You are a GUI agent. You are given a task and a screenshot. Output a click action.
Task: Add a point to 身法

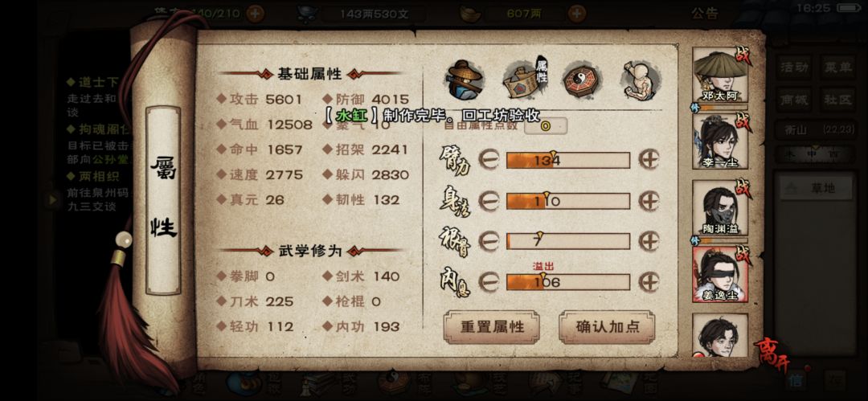pos(649,201)
